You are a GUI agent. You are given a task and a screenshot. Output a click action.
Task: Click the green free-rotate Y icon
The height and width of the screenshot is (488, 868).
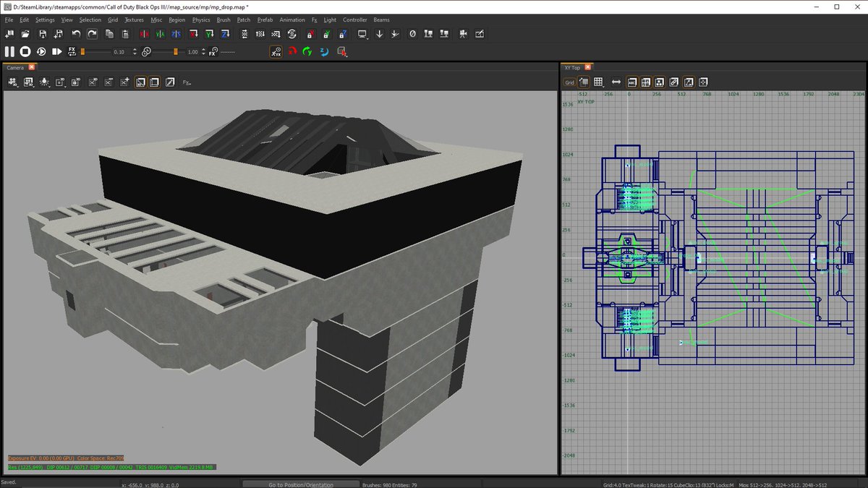307,51
